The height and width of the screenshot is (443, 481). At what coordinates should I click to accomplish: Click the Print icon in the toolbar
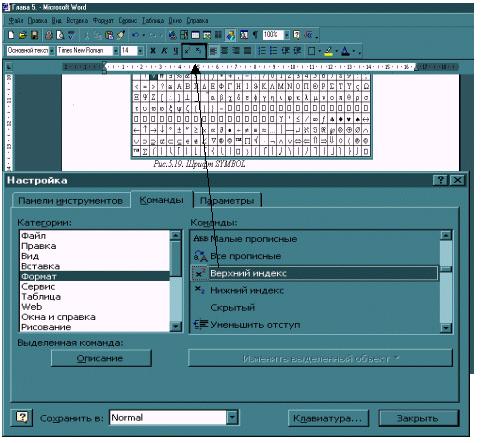(x=49, y=35)
